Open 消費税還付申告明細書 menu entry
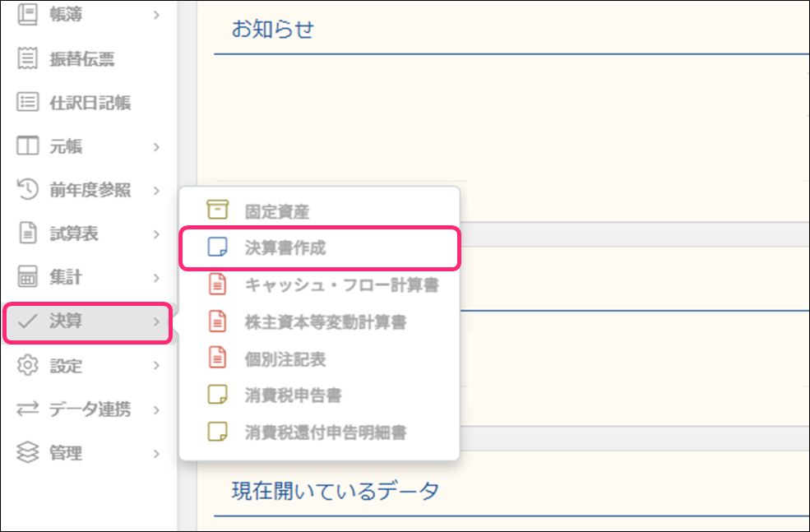 [x=325, y=432]
